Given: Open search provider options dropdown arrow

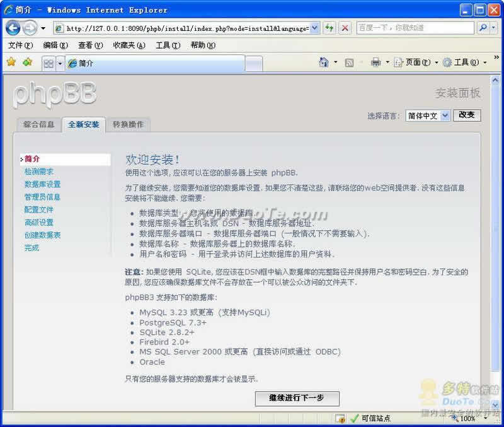Looking at the screenshot, I should coord(493,28).
